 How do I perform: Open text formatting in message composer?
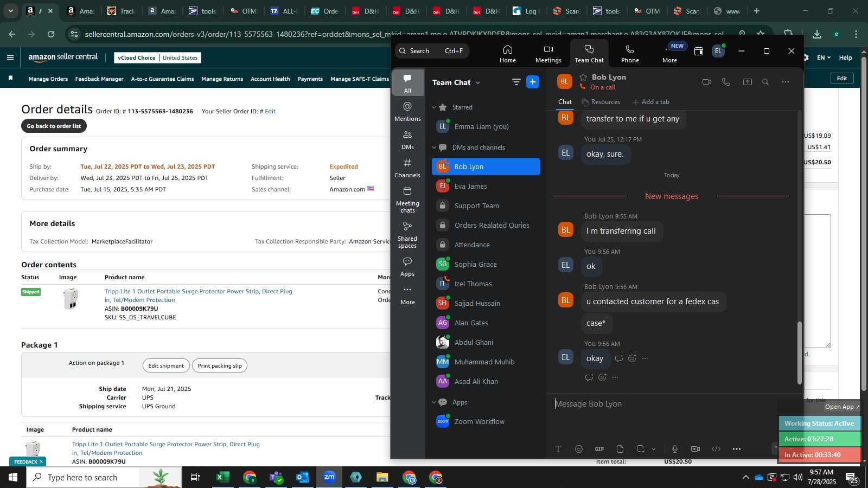558,449
